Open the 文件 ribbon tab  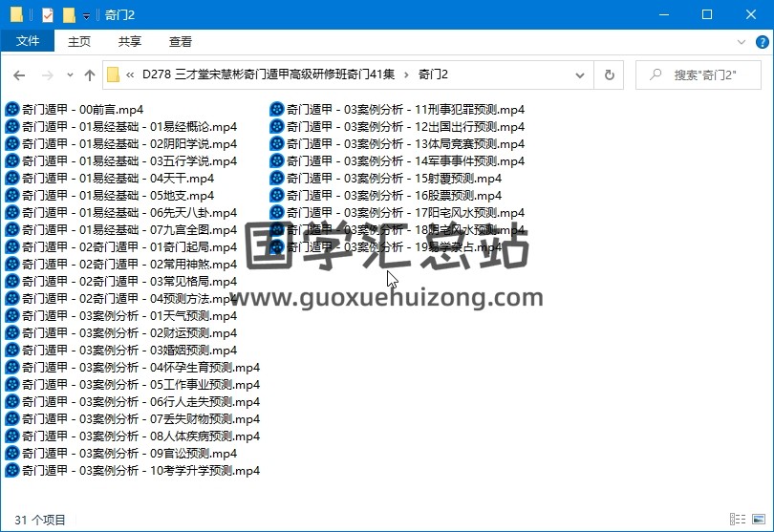coord(27,41)
